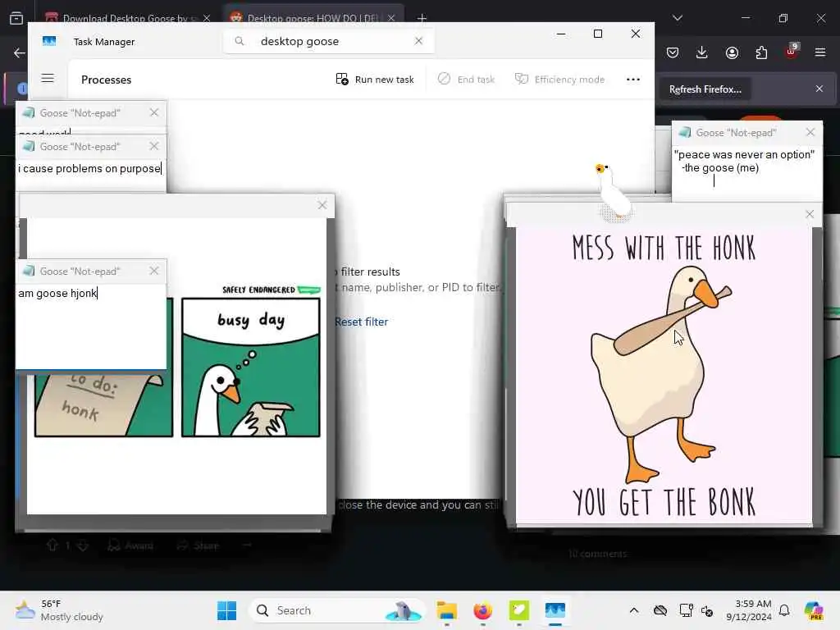
Task: Click green notes app icon in taskbar
Action: 518,610
